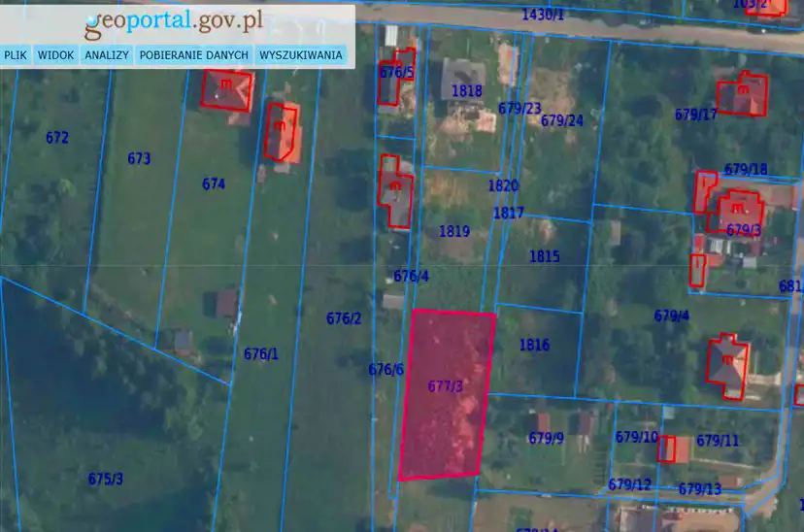This screenshot has width=804, height=532.
Task: Open the WIDOK menu
Action: [55, 55]
